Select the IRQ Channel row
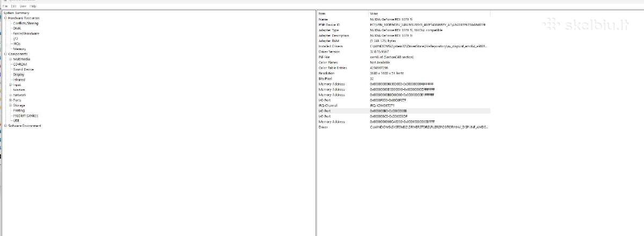The image size is (644, 236). point(404,105)
